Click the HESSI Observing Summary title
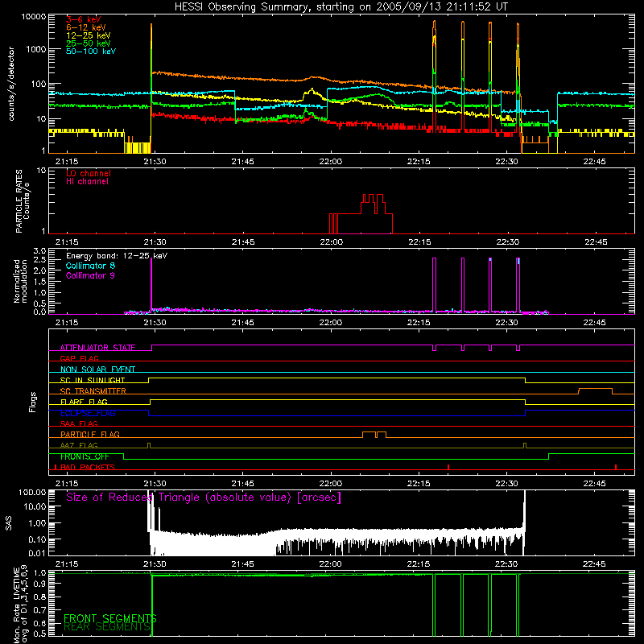This screenshot has height=644, width=644. [341, 7]
